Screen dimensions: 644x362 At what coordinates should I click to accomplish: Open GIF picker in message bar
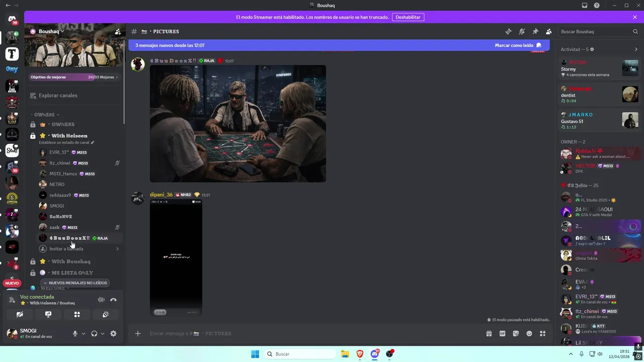[502, 333]
